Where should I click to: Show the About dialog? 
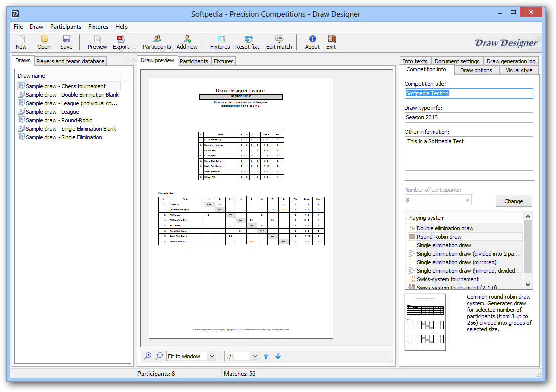pos(312,42)
